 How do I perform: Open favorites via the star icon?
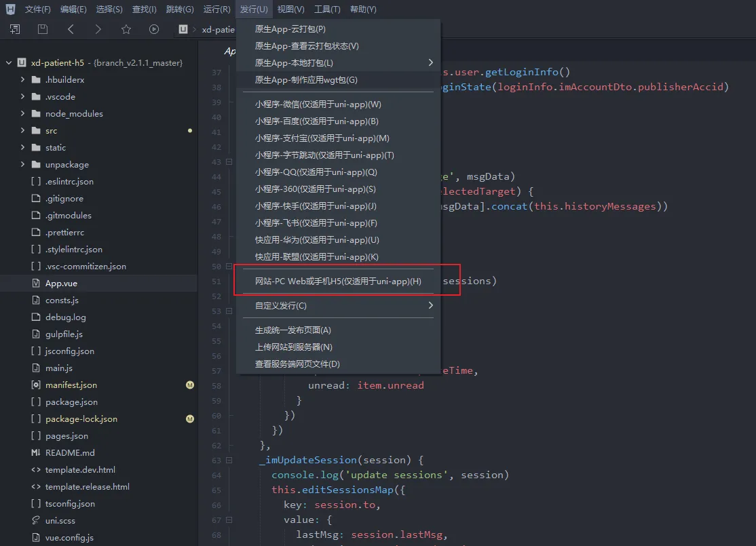[126, 30]
